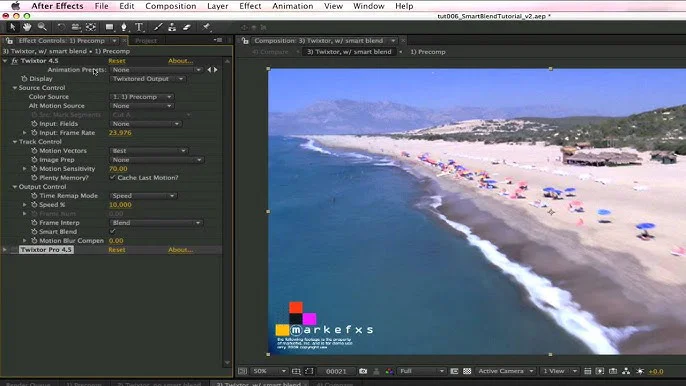Click the Speed % value 10.000
The width and height of the screenshot is (686, 386).
pyautogui.click(x=120, y=204)
